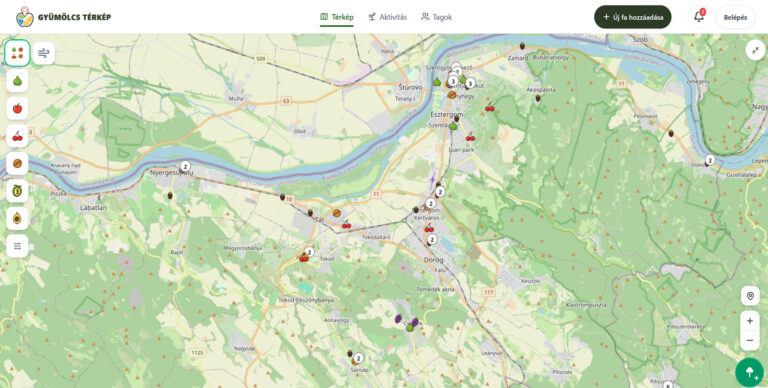
Task: Center map on my location pin
Action: (x=750, y=296)
